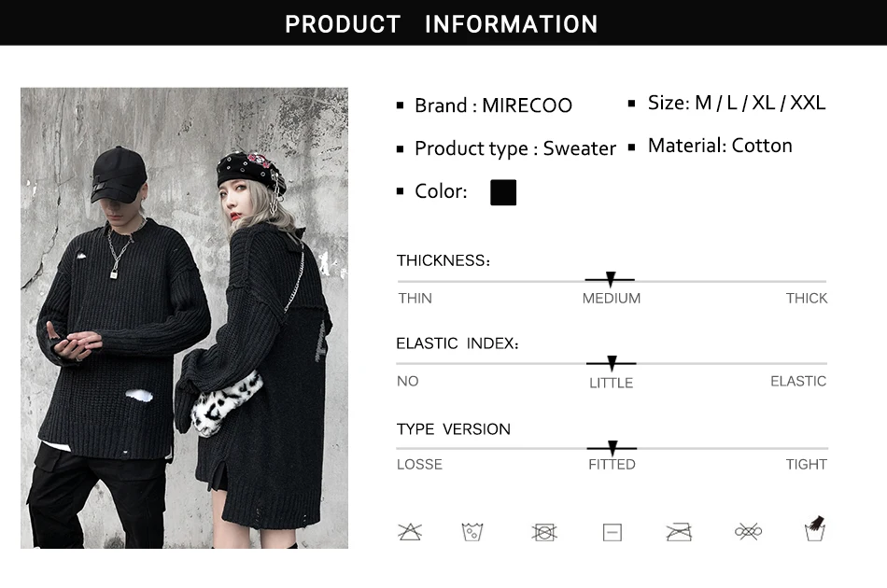Image resolution: width=887 pixels, height=588 pixels.
Task: Click the ELASTIC label on elastic scale
Action: tap(798, 381)
